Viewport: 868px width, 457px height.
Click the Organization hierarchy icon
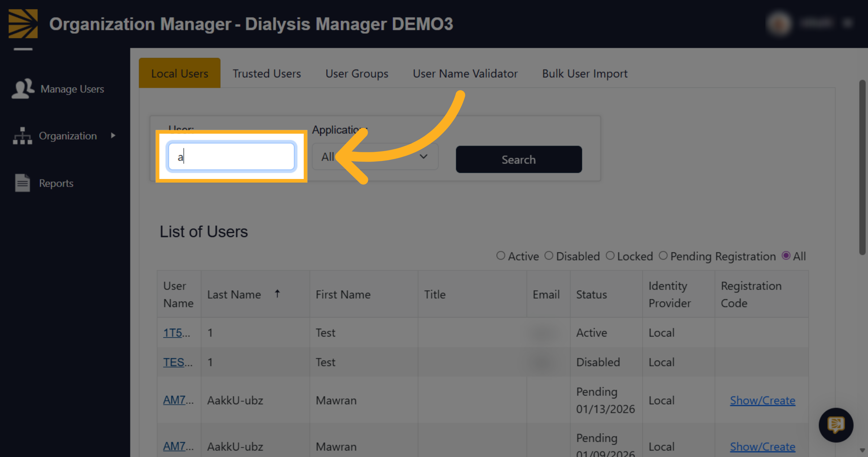click(22, 136)
